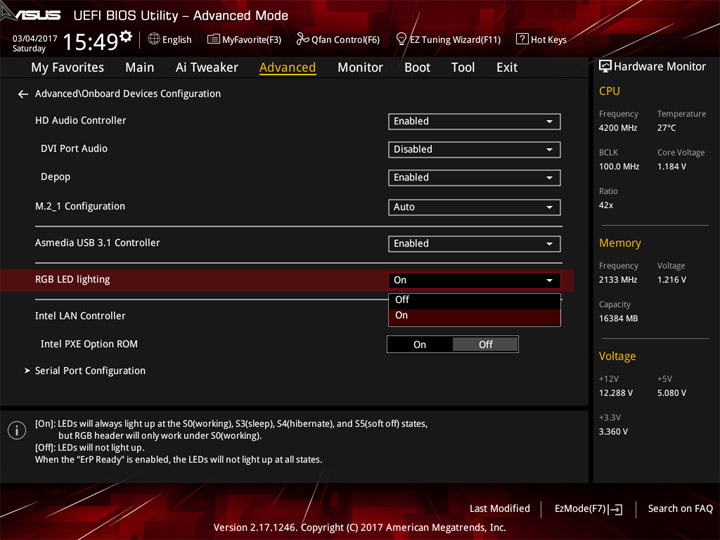The image size is (720, 540).
Task: Click the 15:49 clock
Action: tap(90, 42)
